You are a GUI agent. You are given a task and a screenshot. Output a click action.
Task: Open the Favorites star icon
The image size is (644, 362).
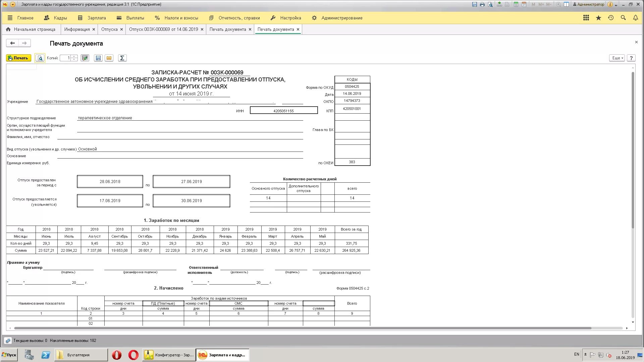pyautogui.click(x=598, y=18)
